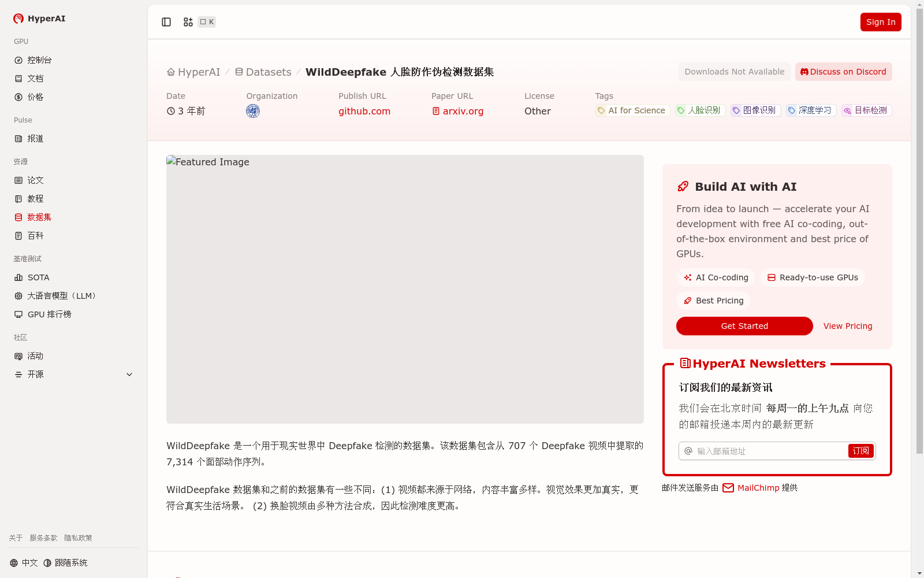The height and width of the screenshot is (578, 924).
Task: Click the AI Co-coding chip
Action: (716, 277)
